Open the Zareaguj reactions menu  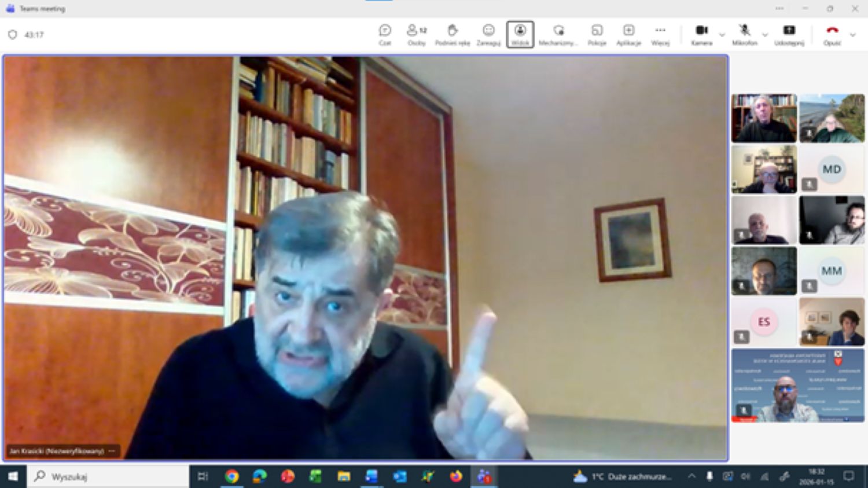tap(488, 34)
